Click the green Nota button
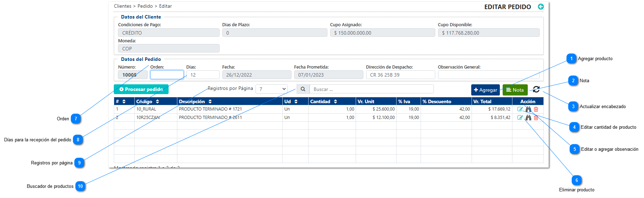This screenshot has width=644, height=198. (515, 90)
